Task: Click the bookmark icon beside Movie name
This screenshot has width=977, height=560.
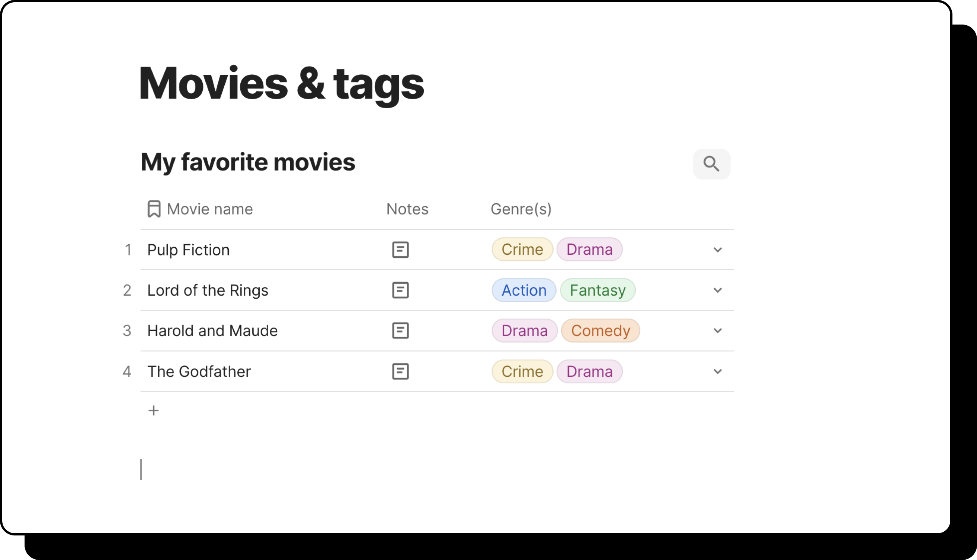Action: (x=154, y=209)
